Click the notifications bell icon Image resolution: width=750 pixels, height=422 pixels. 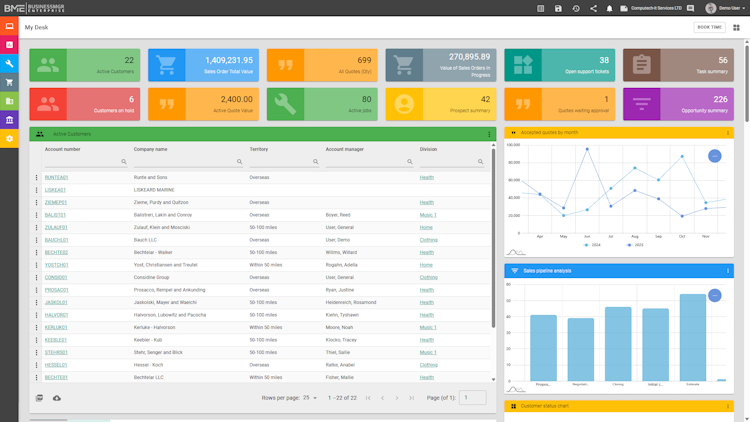coord(609,8)
